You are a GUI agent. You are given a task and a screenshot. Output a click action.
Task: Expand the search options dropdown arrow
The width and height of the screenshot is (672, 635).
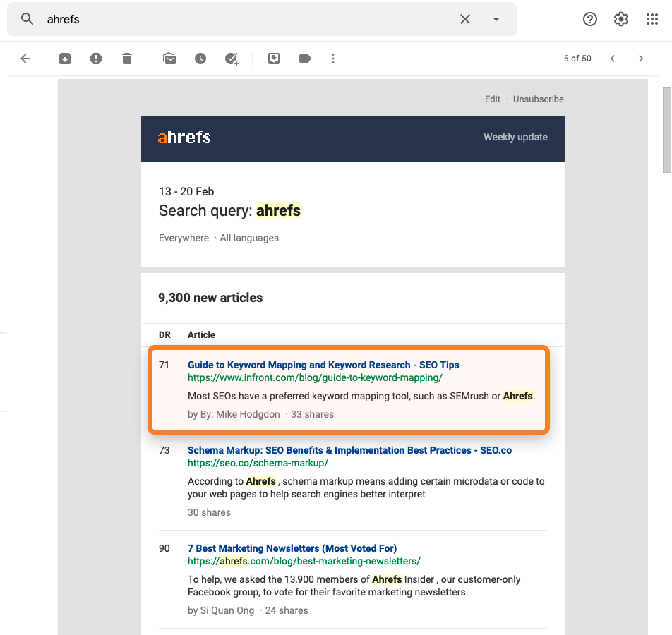point(496,19)
